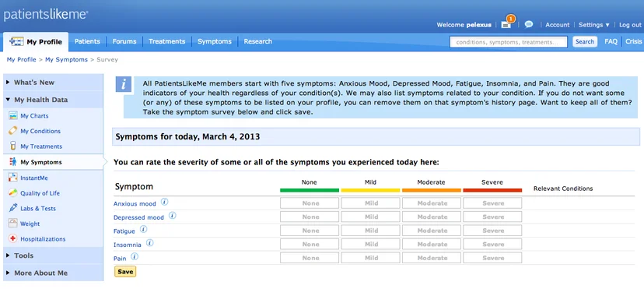Show info for Fatigue symptom
644x289 pixels.
click(143, 229)
